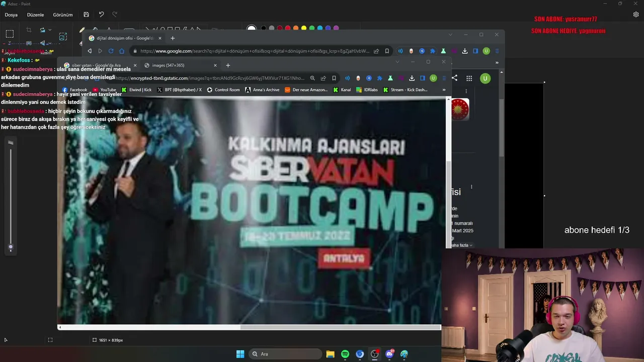The width and height of the screenshot is (644, 362).
Task: Open the Der neue Amazon bookmark
Action: [x=306, y=90]
